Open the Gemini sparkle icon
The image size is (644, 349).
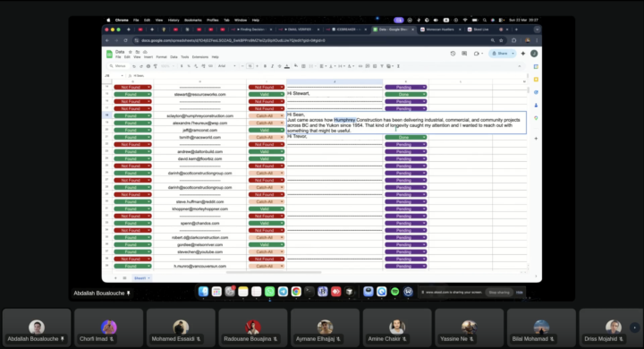click(523, 54)
